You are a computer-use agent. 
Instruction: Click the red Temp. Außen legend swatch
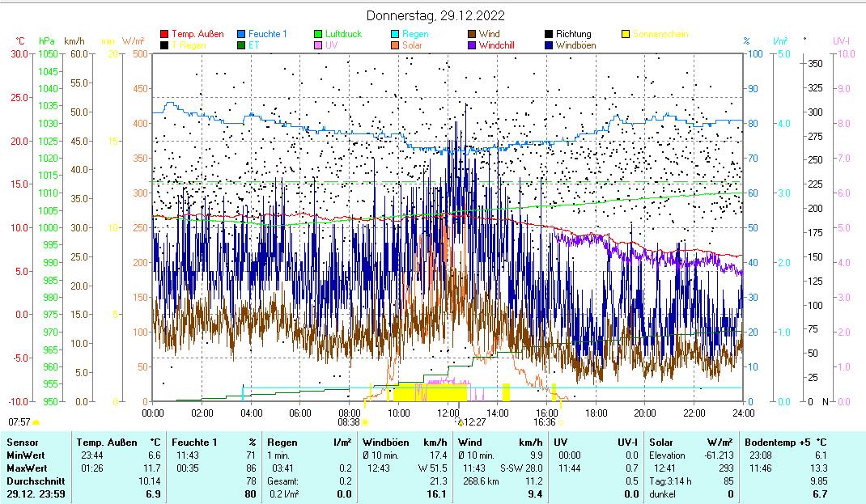[x=164, y=34]
